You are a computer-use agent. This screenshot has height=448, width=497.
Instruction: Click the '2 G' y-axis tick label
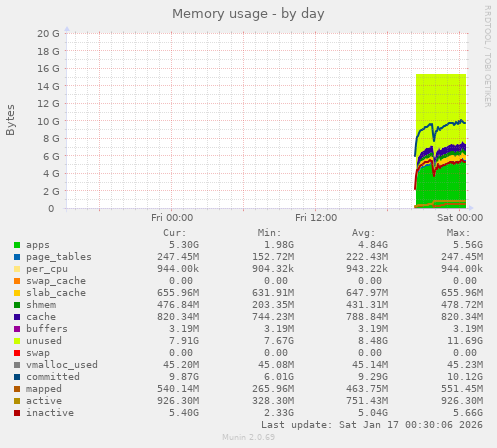pos(51,191)
